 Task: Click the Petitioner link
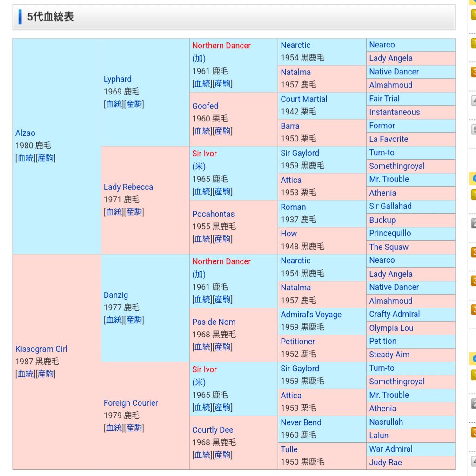click(297, 342)
